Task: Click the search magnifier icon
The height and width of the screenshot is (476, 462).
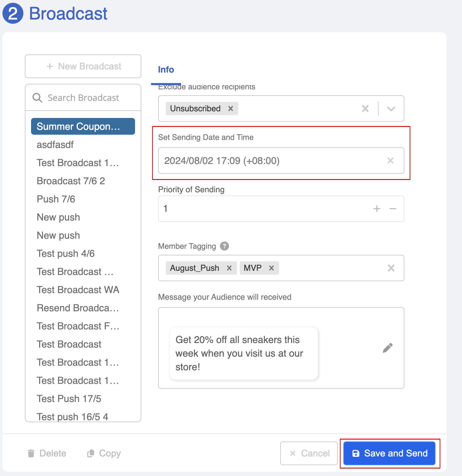Action: coord(37,98)
